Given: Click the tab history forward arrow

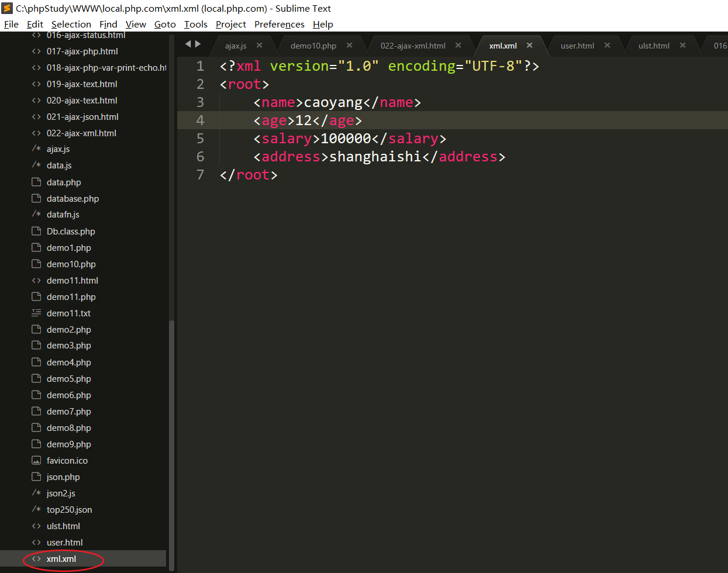Looking at the screenshot, I should [x=198, y=44].
